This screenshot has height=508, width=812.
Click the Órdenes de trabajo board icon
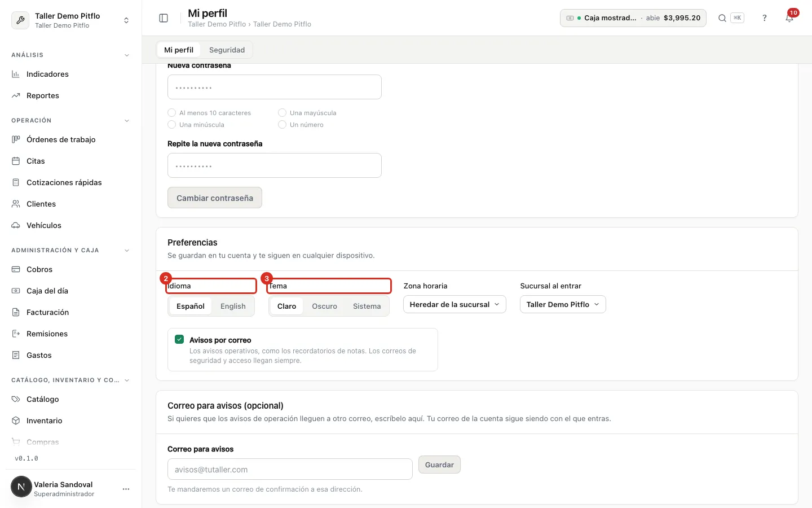coord(16,139)
